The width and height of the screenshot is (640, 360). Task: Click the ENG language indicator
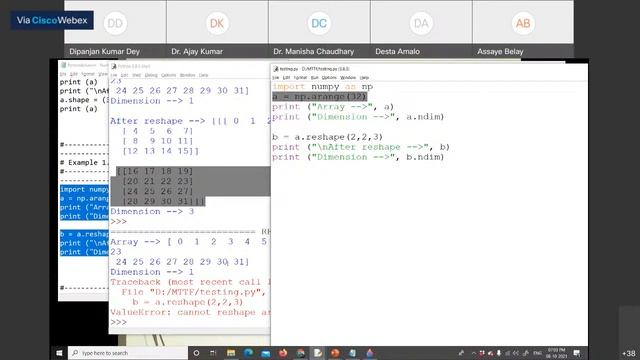point(538,353)
